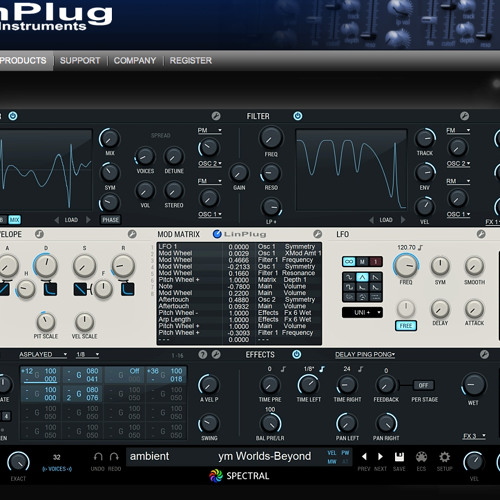
Task: Toggle the oscillator MIX button
Action: pyautogui.click(x=14, y=220)
